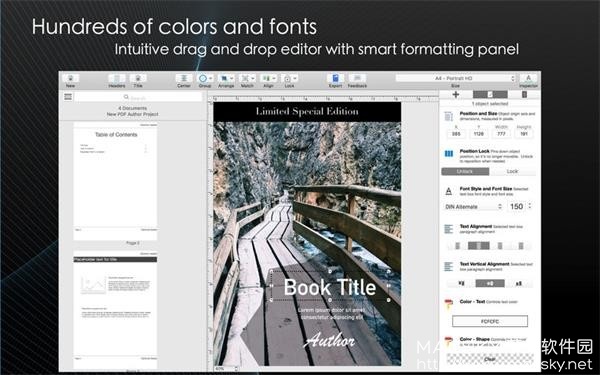Open the A4 - Portrait HD size dropdown
The height and width of the screenshot is (375, 600).
pos(456,78)
